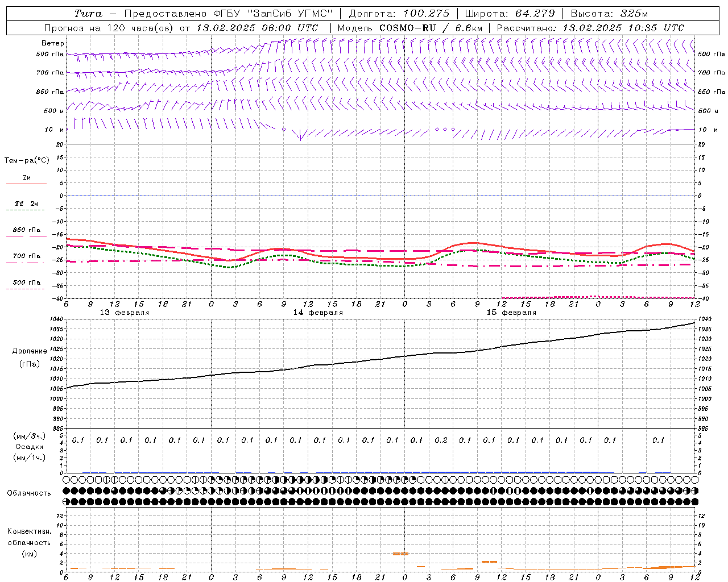The image size is (728, 582).
Task: Click the "Широта: 64.279" latitude field
Action: pos(510,14)
